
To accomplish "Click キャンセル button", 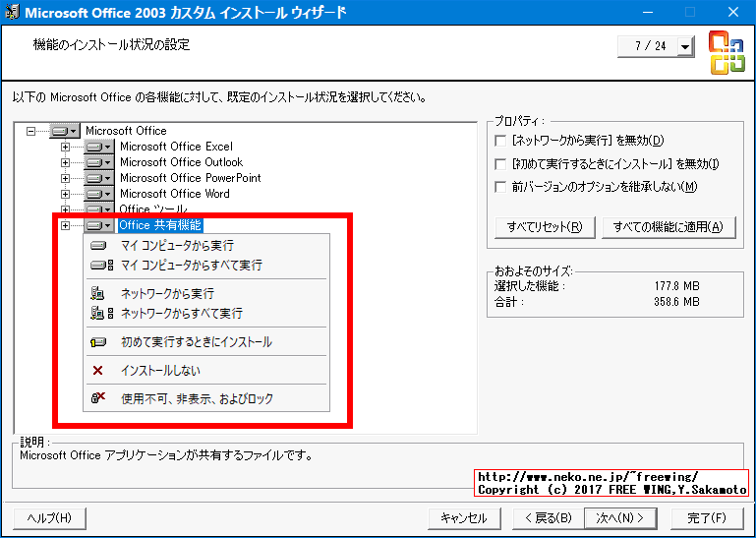I will pos(464,518).
